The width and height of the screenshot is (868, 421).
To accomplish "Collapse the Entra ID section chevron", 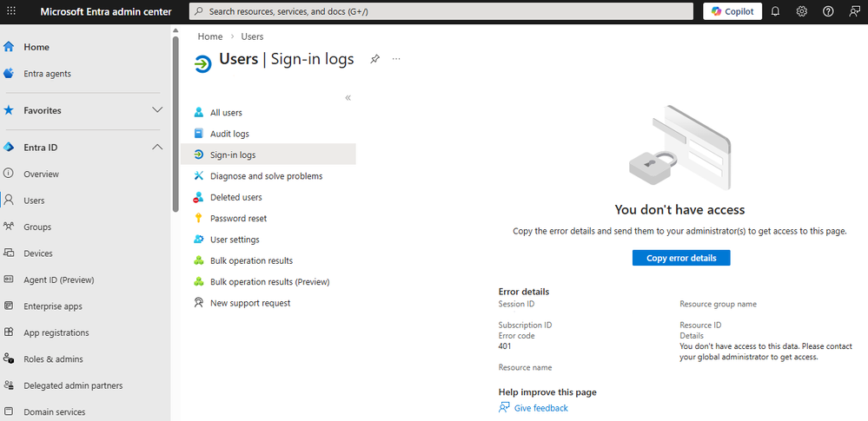I will click(x=157, y=148).
